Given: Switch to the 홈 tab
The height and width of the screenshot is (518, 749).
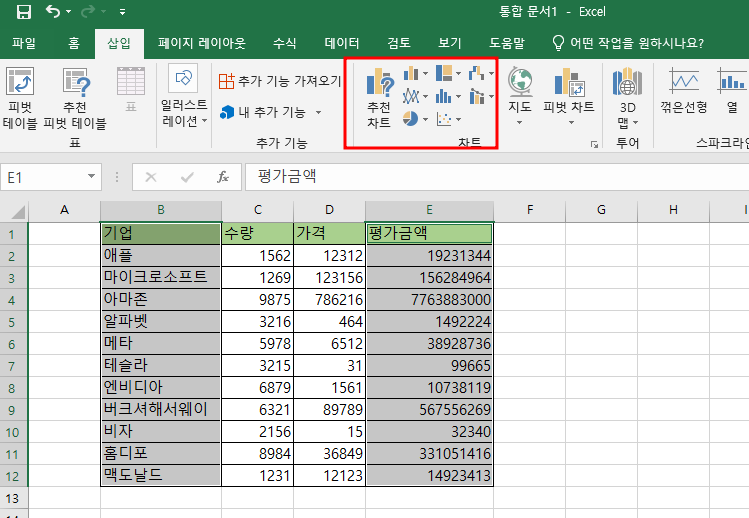Looking at the screenshot, I should (x=74, y=43).
